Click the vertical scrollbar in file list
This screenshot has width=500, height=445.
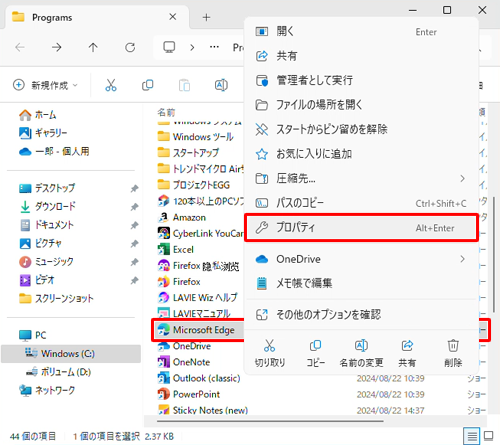[494, 255]
